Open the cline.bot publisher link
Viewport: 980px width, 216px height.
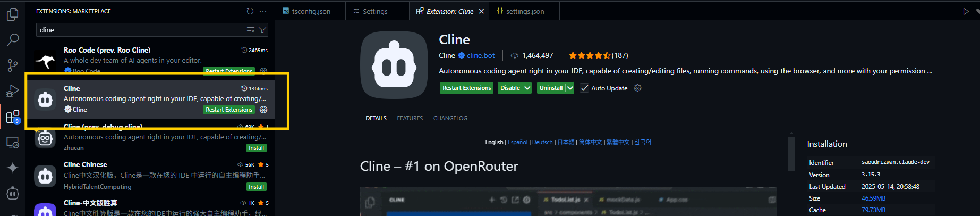(481, 55)
